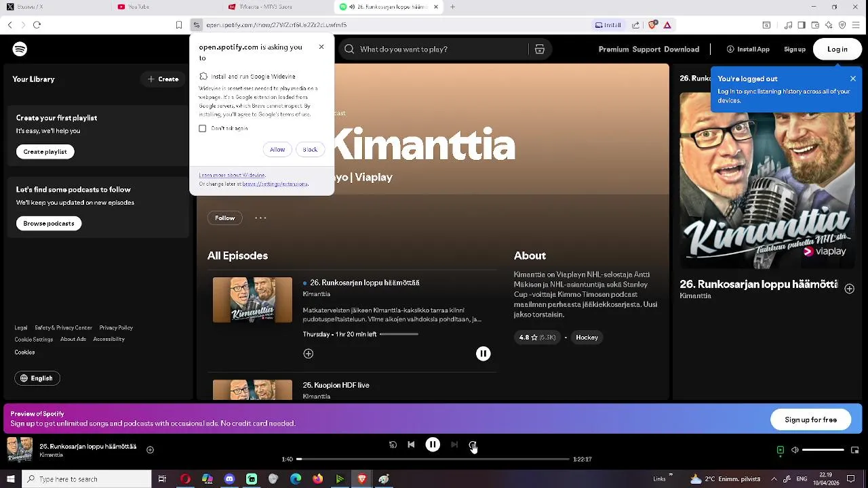The height and width of the screenshot is (488, 868).
Task: Open the English language selector
Action: point(37,378)
